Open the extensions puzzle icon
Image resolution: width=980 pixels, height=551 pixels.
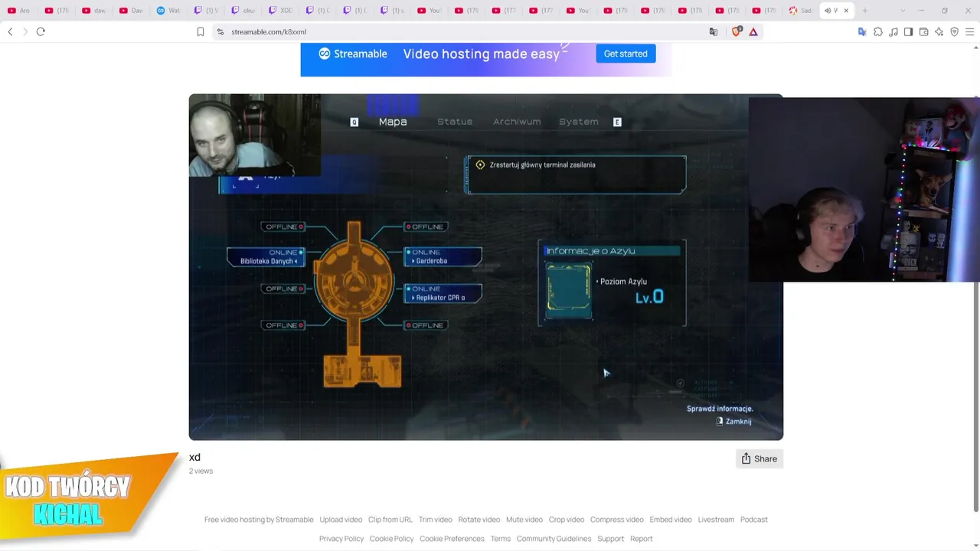[x=878, y=31]
